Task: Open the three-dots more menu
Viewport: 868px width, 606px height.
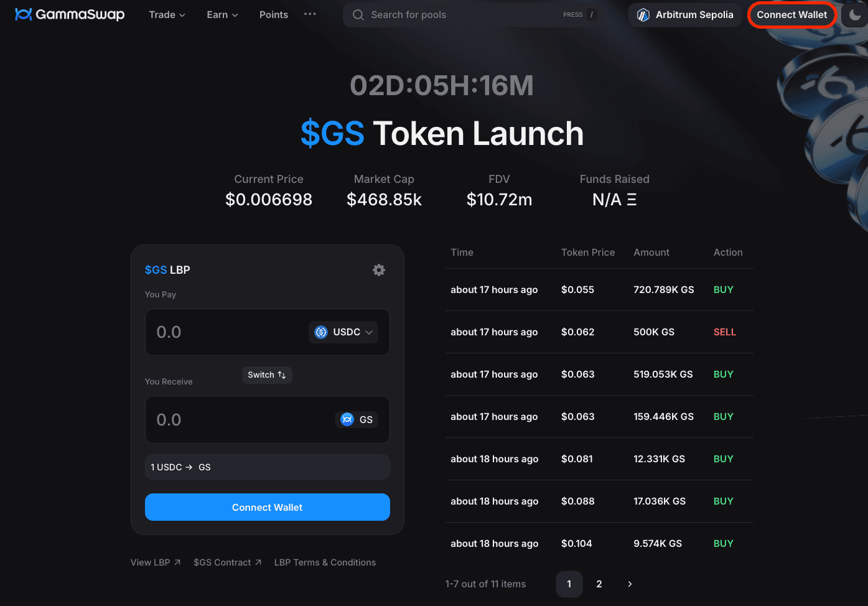Action: coord(310,14)
